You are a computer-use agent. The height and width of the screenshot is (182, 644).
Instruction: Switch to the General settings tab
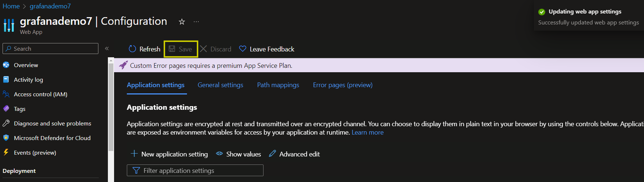click(220, 85)
